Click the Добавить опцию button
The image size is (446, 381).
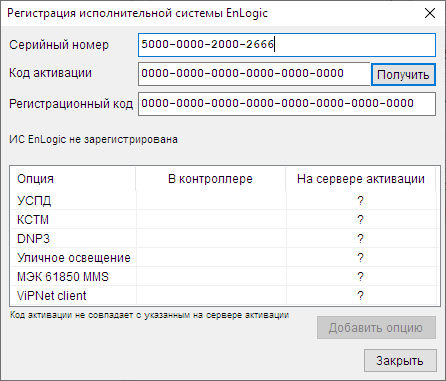pyautogui.click(x=376, y=328)
